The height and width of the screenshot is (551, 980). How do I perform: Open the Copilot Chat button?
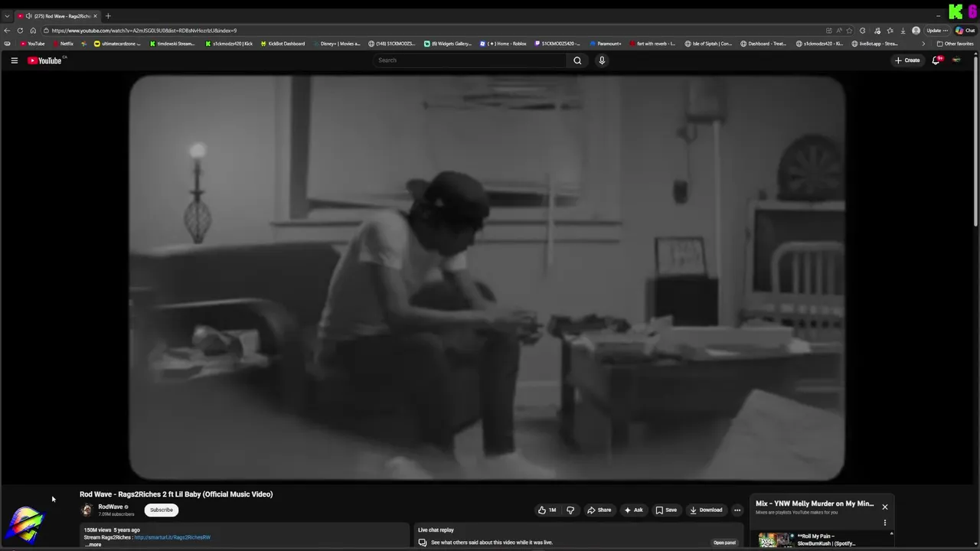pyautogui.click(x=965, y=31)
